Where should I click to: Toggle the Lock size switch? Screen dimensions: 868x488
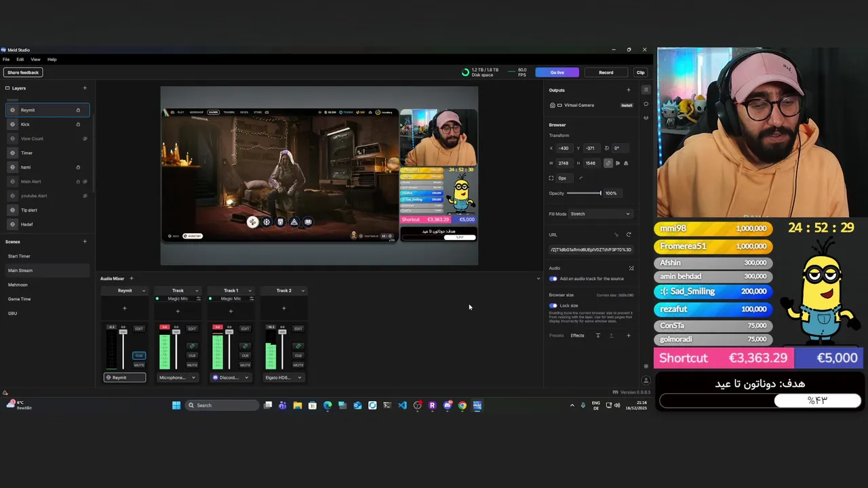pyautogui.click(x=553, y=306)
